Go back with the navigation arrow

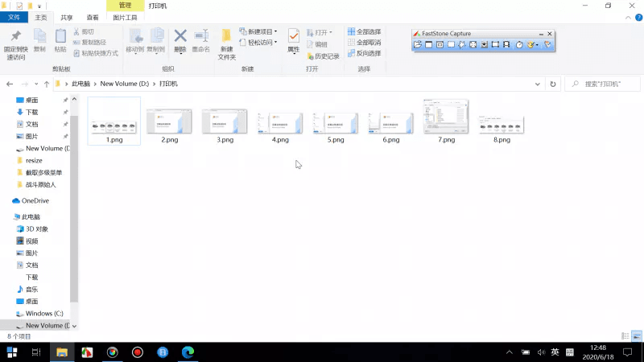coord(10,84)
